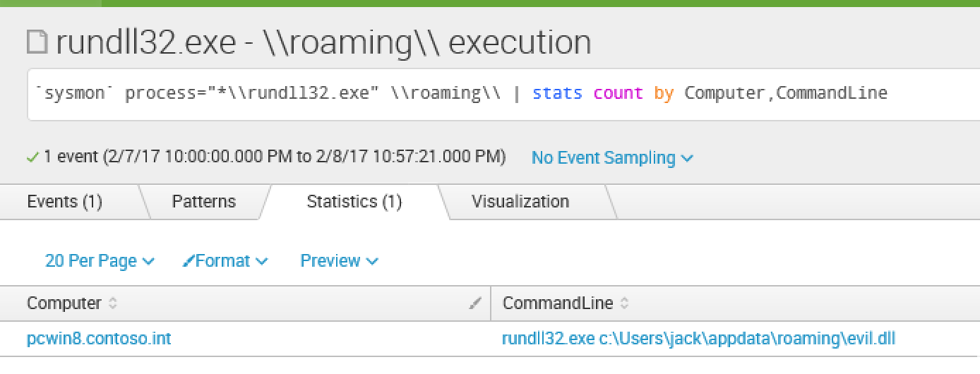This screenshot has width=980, height=374.
Task: Open the Patterns tab
Action: 203,202
